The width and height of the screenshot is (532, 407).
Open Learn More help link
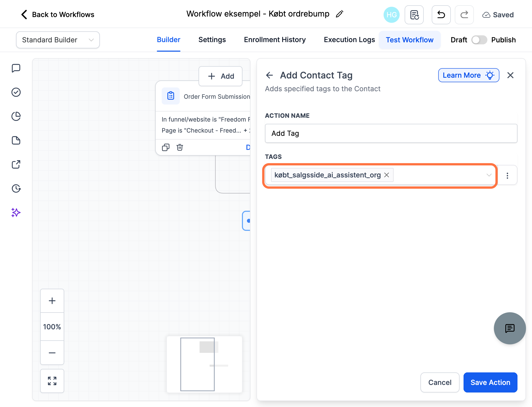(x=469, y=75)
